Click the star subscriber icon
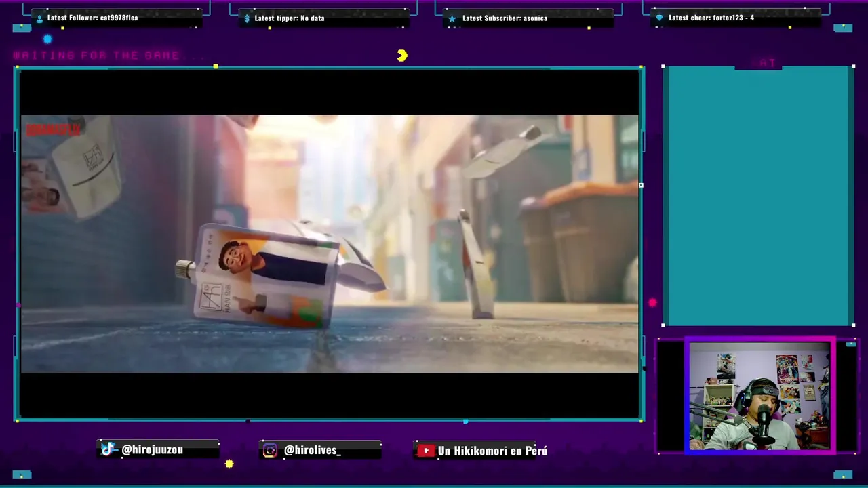868x488 pixels. pos(452,18)
